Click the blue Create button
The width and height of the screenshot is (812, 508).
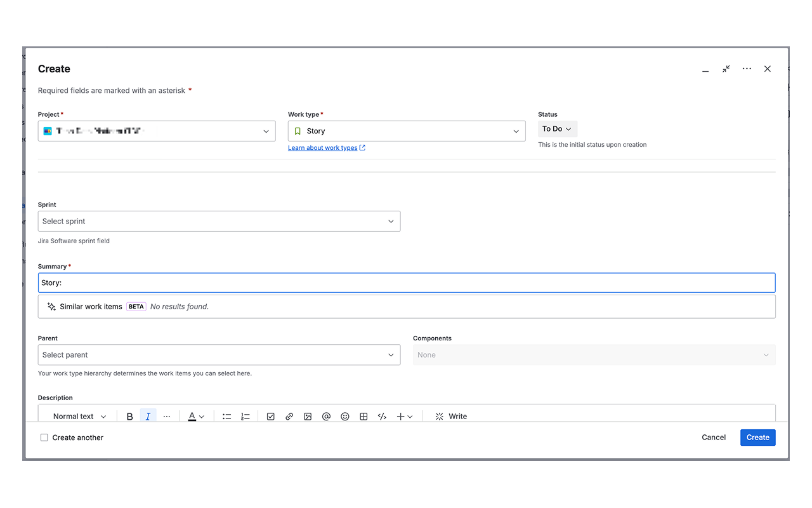[x=758, y=438]
